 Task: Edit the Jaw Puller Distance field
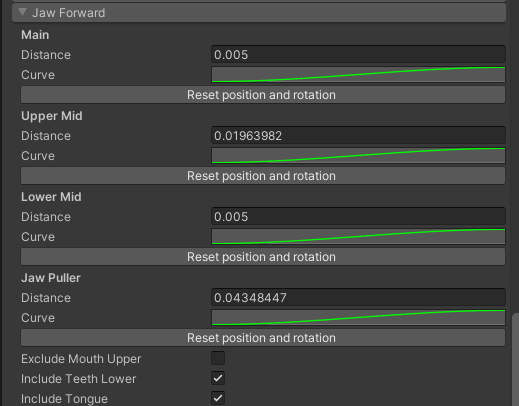pos(358,297)
